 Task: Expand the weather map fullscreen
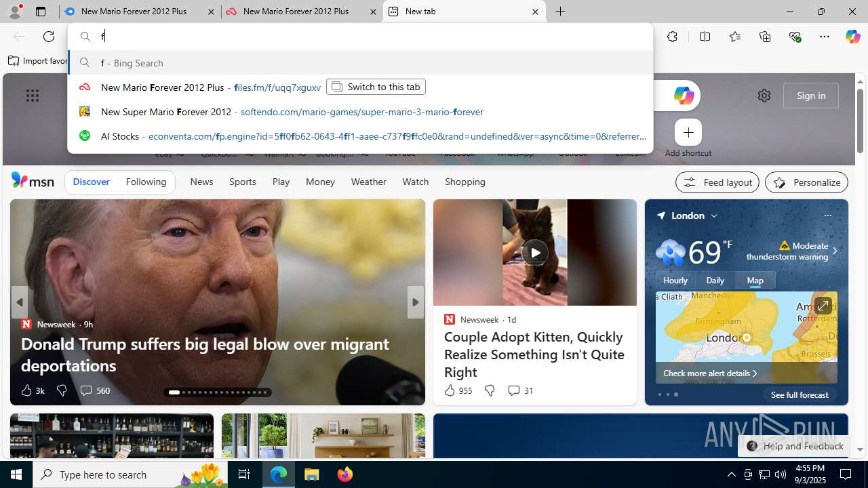(823, 306)
